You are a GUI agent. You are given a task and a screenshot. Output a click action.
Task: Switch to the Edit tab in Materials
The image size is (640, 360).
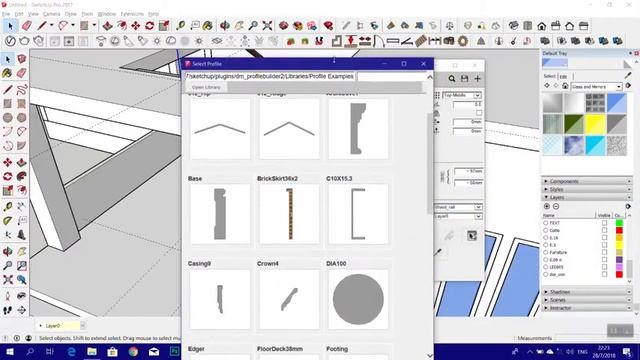tap(563, 76)
